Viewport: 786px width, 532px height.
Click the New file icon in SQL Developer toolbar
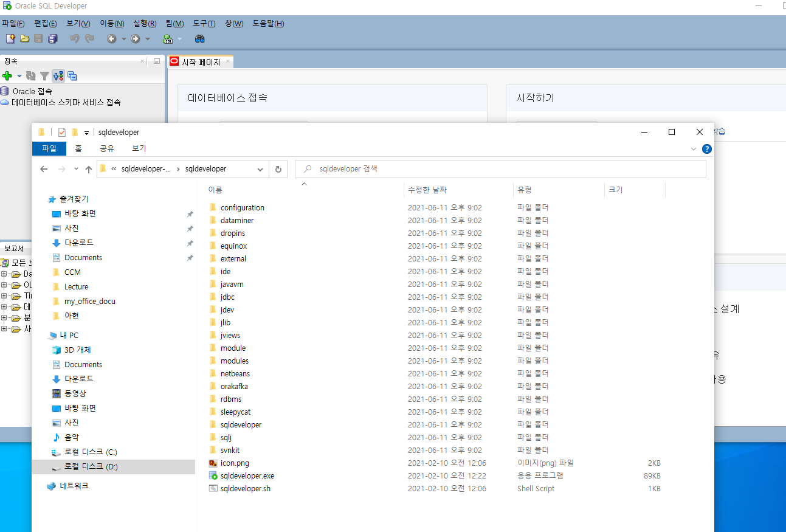(x=10, y=38)
